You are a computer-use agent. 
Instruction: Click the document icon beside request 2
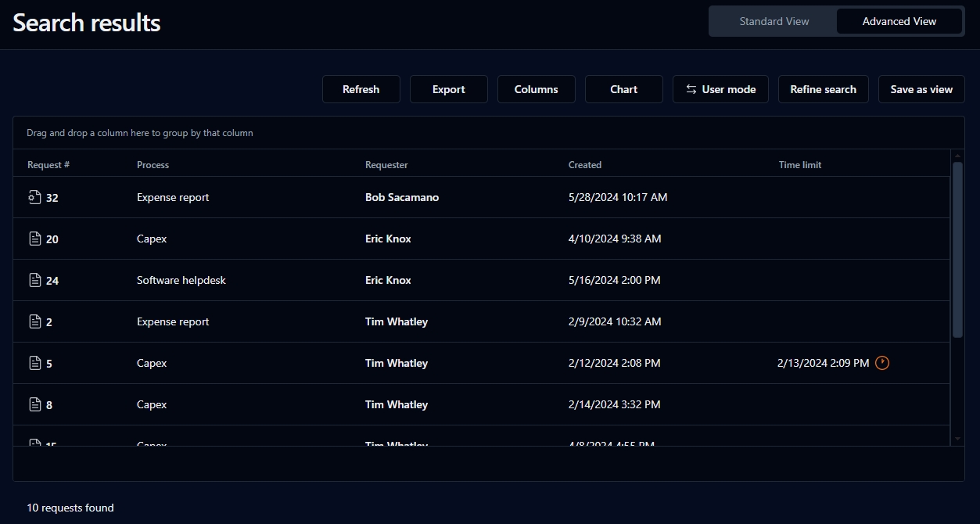pos(34,321)
